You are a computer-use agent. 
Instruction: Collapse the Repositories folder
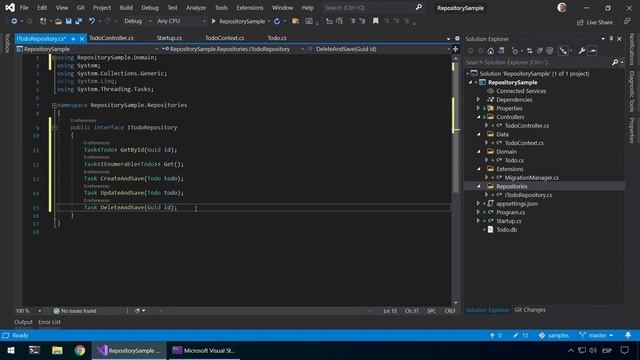point(478,187)
